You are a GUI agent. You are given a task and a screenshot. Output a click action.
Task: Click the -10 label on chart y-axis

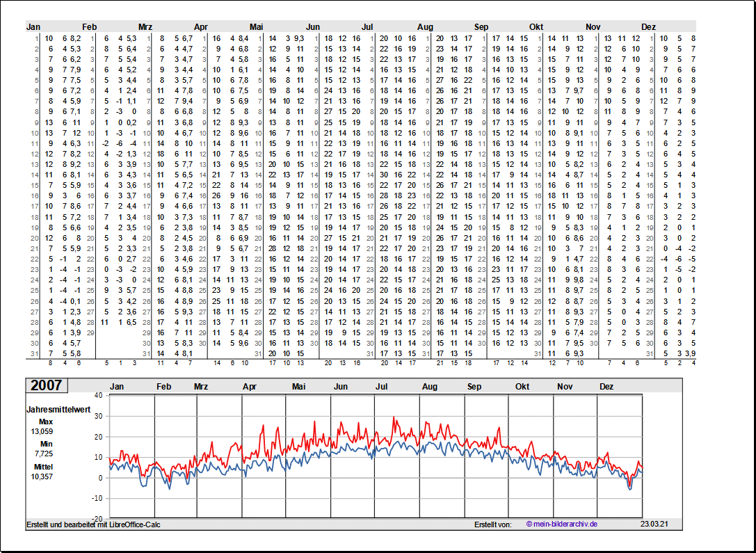click(97, 498)
